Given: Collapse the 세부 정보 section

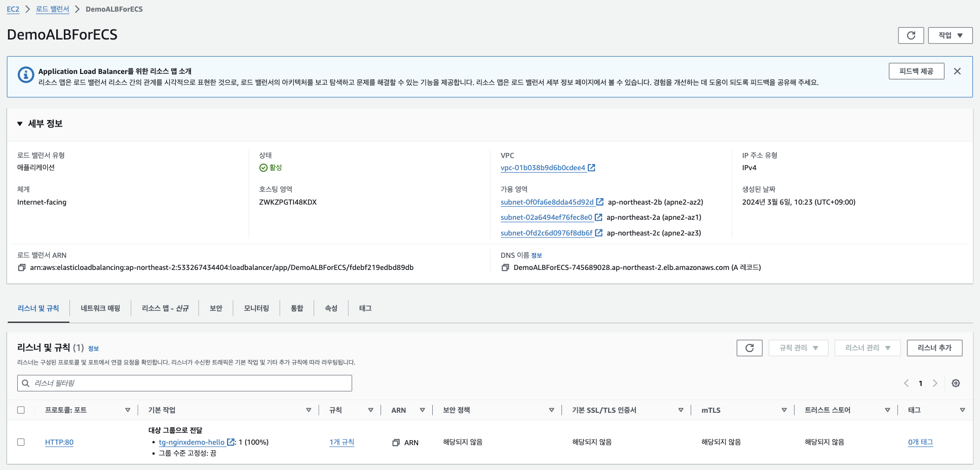Looking at the screenshot, I should point(20,124).
